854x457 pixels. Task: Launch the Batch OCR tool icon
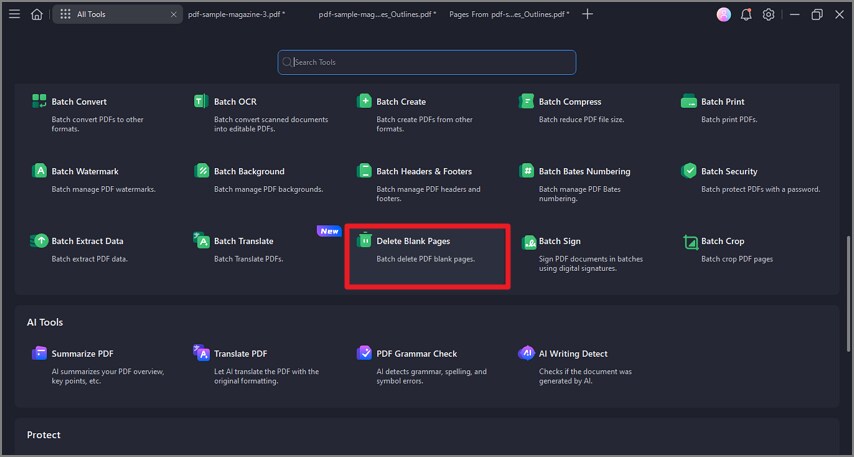click(201, 101)
